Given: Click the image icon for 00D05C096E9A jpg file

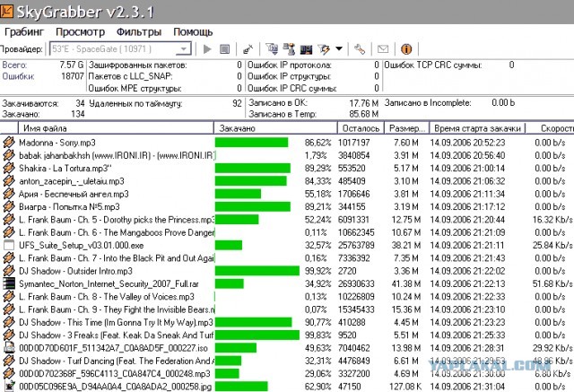Looking at the screenshot, I should pyautogui.click(x=9, y=386).
